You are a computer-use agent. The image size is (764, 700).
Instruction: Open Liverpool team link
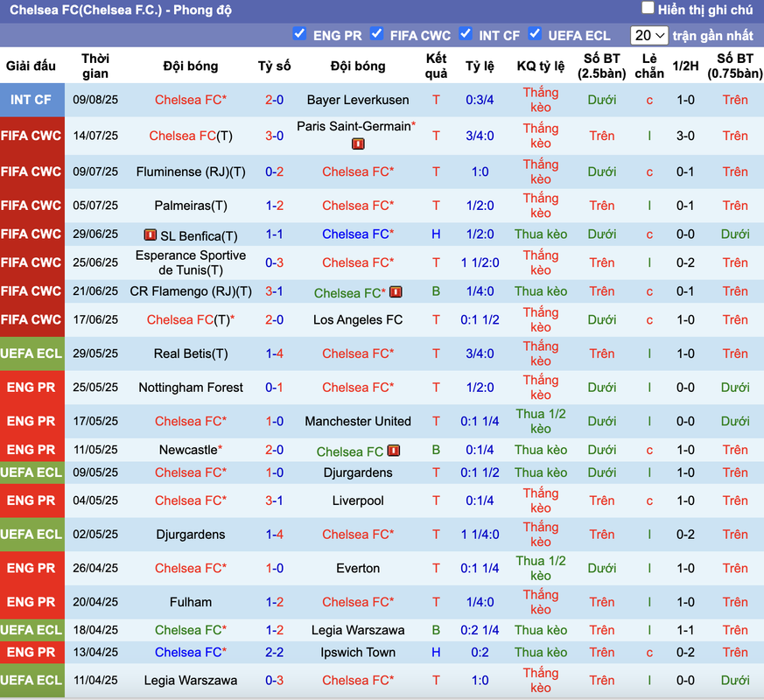click(x=358, y=500)
